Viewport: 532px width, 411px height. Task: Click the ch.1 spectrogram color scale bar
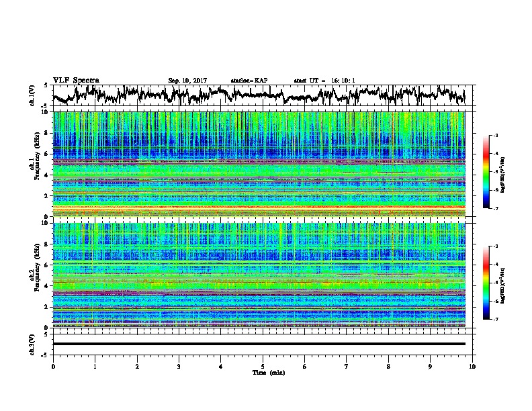[486, 172]
